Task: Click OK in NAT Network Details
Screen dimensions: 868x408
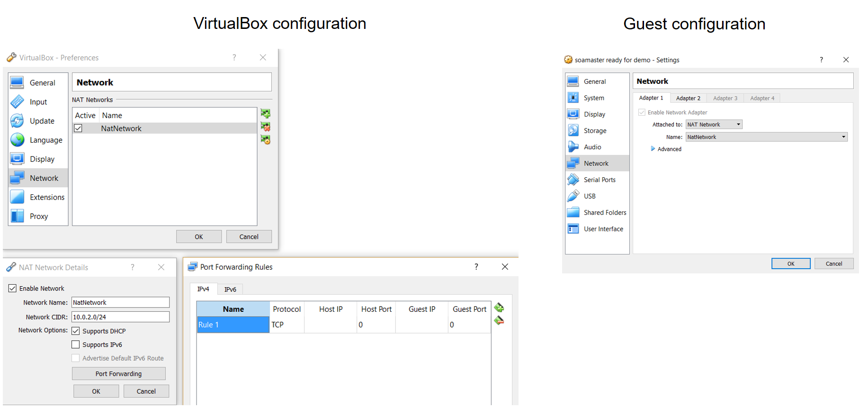Action: pyautogui.click(x=96, y=391)
